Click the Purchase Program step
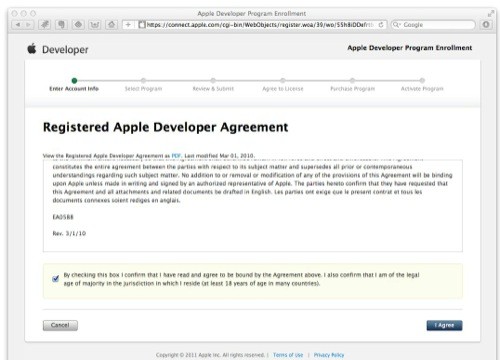500x360 pixels. [x=352, y=85]
